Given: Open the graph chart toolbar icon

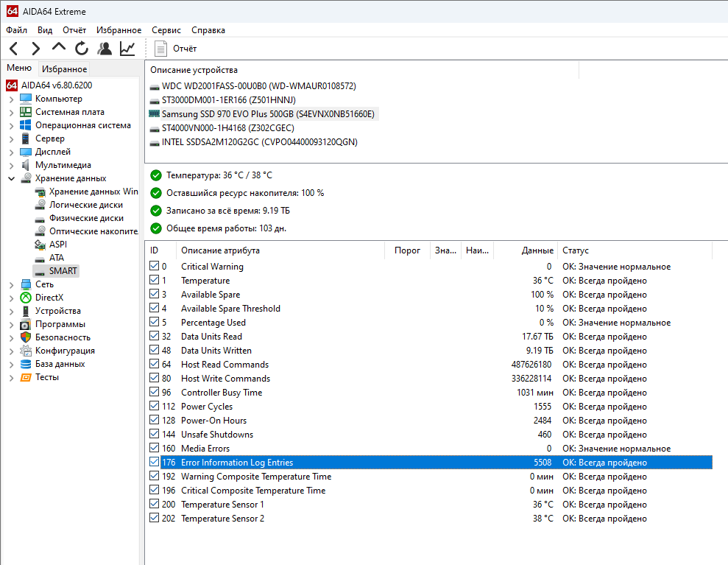Looking at the screenshot, I should (x=127, y=49).
